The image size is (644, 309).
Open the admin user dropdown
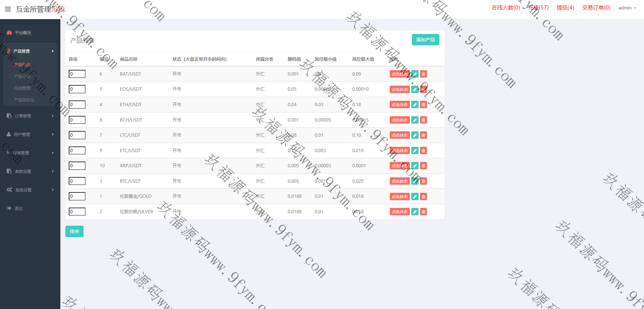[627, 8]
